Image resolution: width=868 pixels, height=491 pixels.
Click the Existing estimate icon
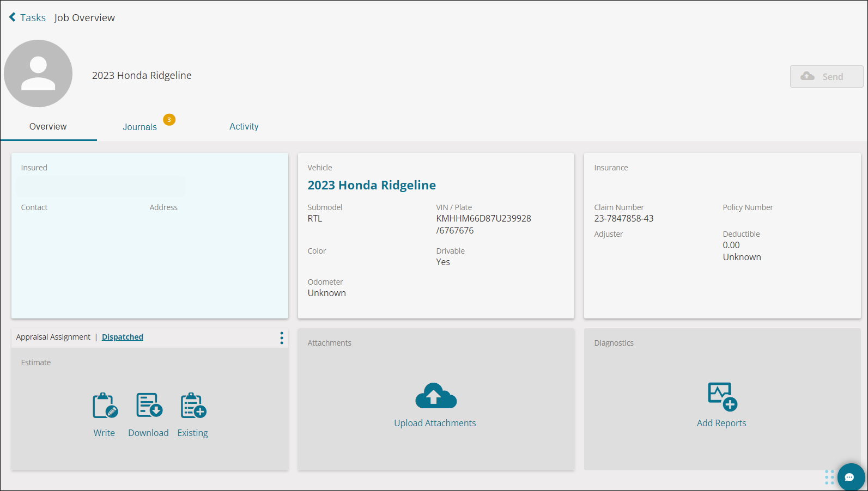(193, 406)
